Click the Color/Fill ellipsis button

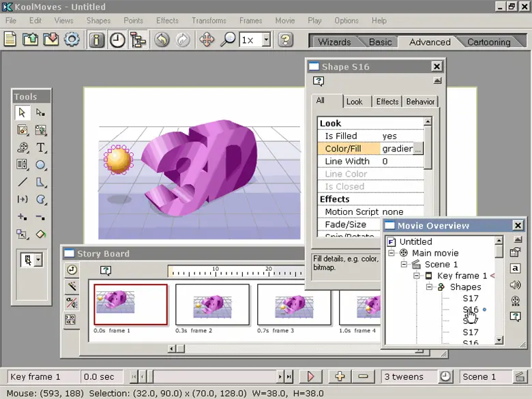click(418, 148)
